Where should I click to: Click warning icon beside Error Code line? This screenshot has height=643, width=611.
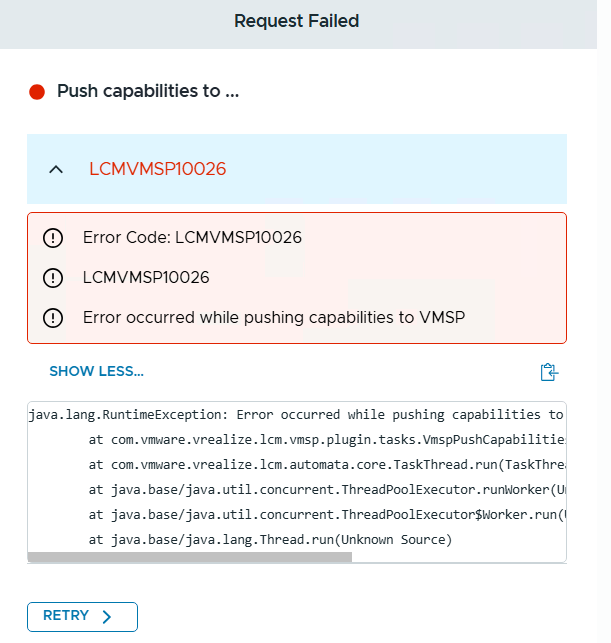pos(53,238)
